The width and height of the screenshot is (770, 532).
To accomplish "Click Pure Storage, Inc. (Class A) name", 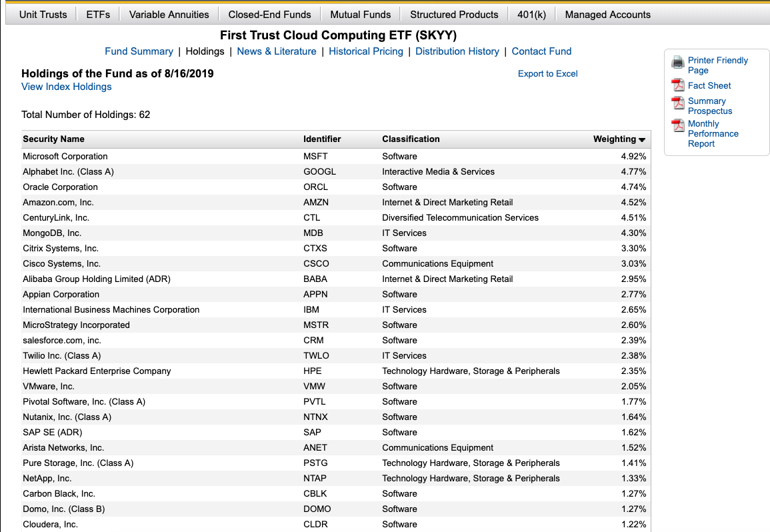I will (78, 463).
